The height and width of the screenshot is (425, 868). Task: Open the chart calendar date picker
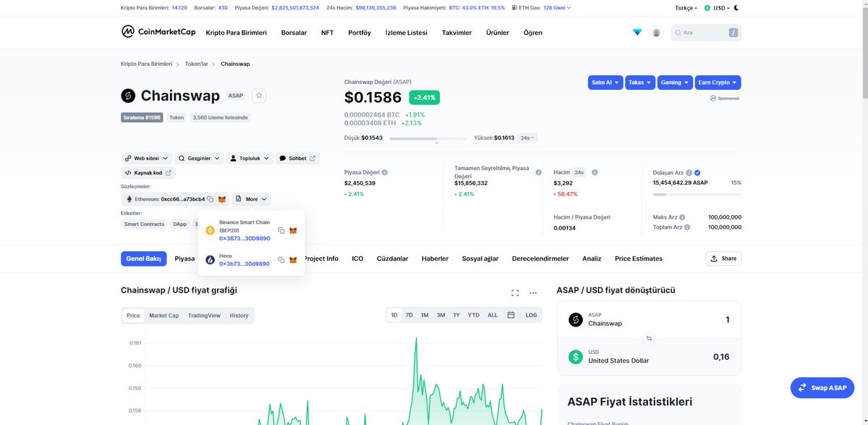[511, 315]
